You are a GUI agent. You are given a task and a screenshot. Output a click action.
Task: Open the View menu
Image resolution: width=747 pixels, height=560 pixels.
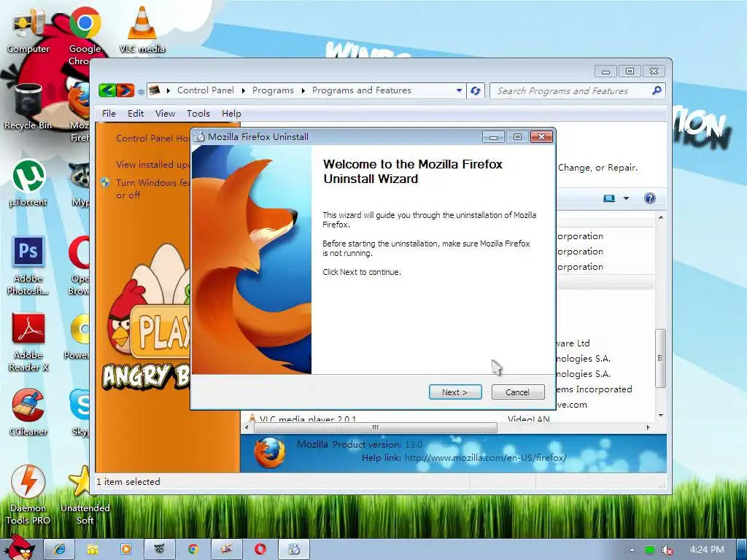coord(165,113)
